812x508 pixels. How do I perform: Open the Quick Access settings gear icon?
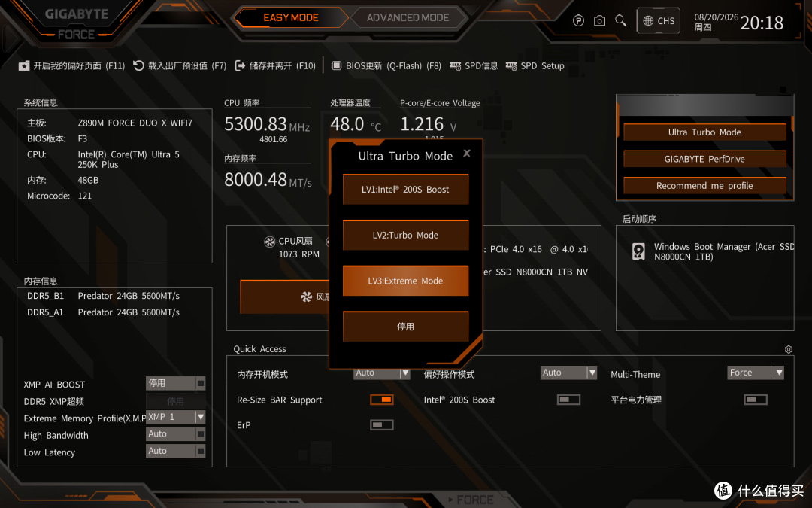click(788, 349)
